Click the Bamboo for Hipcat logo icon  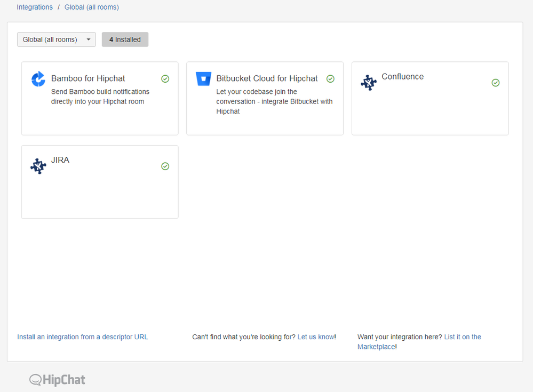(x=38, y=79)
